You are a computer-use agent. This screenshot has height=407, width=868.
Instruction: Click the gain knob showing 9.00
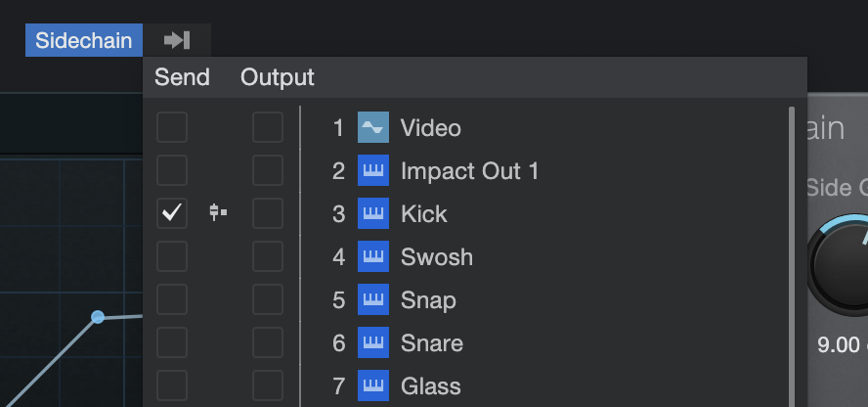841,267
